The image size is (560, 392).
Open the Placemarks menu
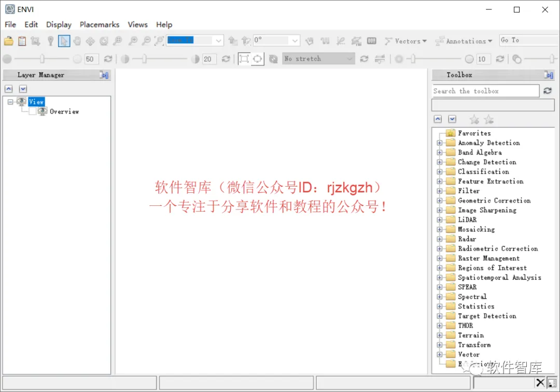(x=99, y=24)
